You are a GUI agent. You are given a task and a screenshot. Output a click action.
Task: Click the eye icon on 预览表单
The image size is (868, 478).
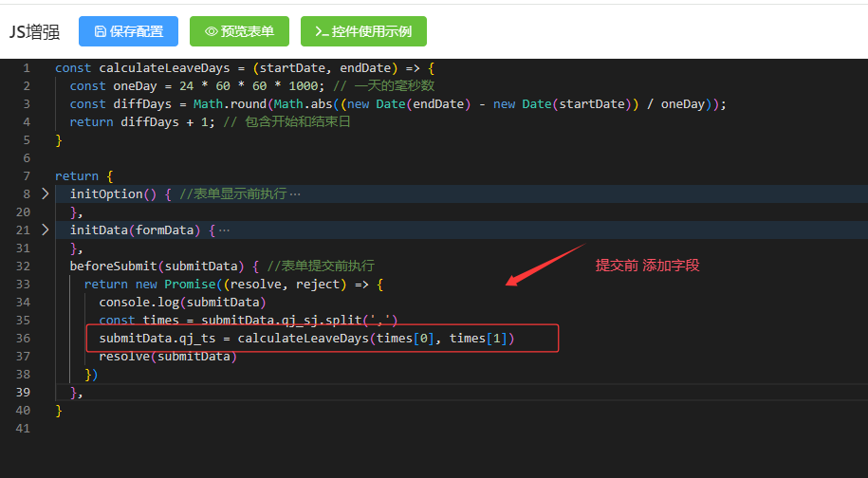211,31
